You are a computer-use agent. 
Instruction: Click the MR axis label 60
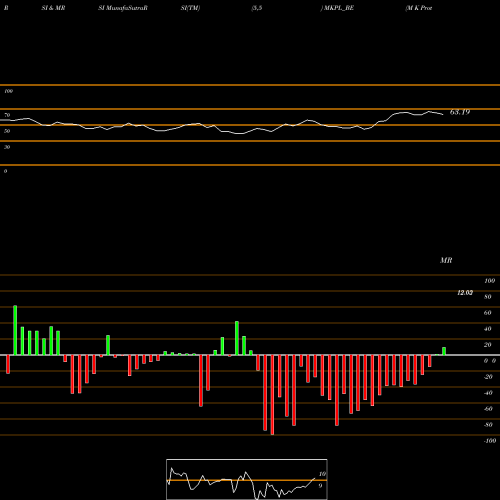click(x=488, y=313)
